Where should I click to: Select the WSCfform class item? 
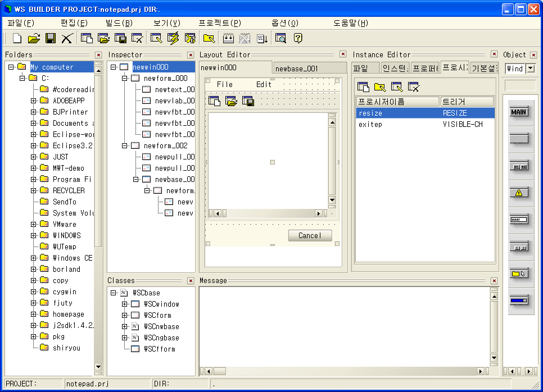160,349
